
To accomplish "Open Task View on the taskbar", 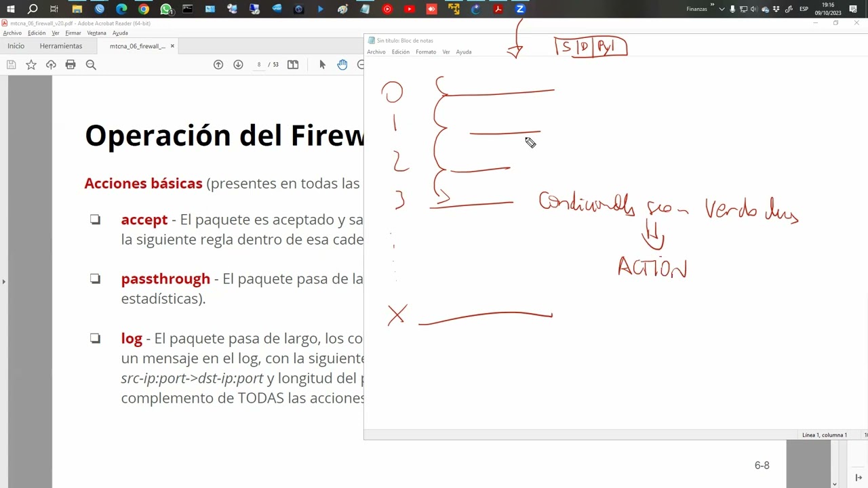I will 54,9.
